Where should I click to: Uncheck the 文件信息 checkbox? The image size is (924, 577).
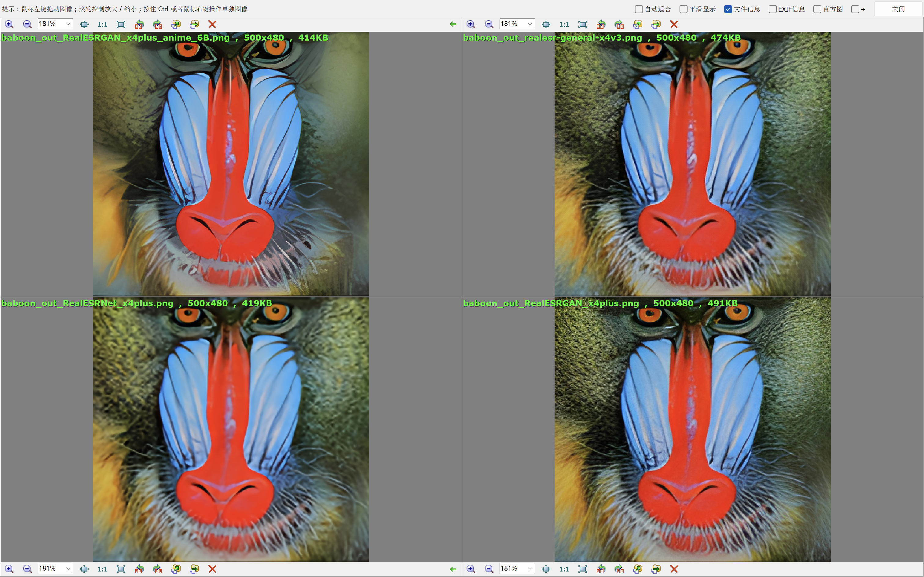(728, 9)
